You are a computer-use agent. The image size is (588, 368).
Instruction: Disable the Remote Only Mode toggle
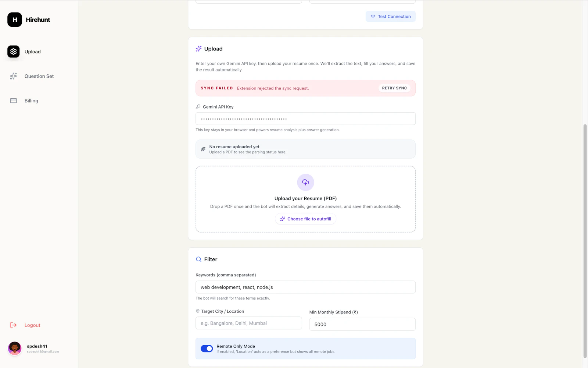click(207, 348)
